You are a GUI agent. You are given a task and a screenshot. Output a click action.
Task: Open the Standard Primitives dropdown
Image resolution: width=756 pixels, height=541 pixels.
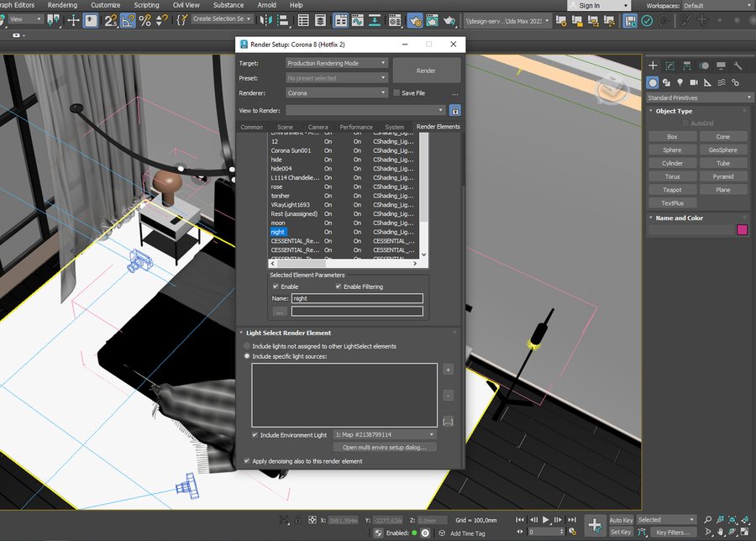[x=699, y=97]
